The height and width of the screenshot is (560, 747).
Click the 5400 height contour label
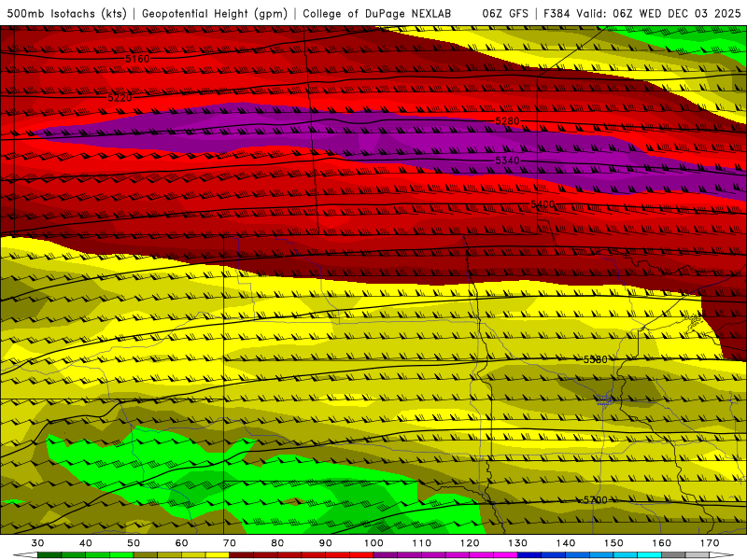(x=543, y=204)
